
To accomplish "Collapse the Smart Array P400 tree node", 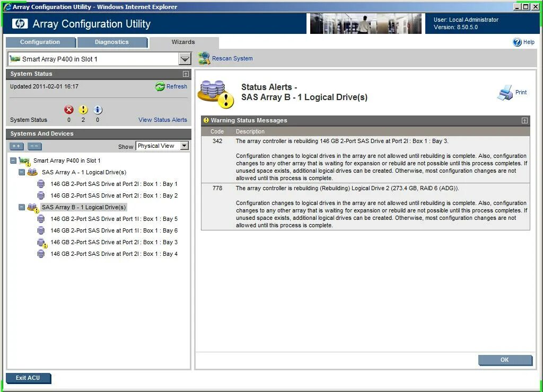I will [x=13, y=161].
